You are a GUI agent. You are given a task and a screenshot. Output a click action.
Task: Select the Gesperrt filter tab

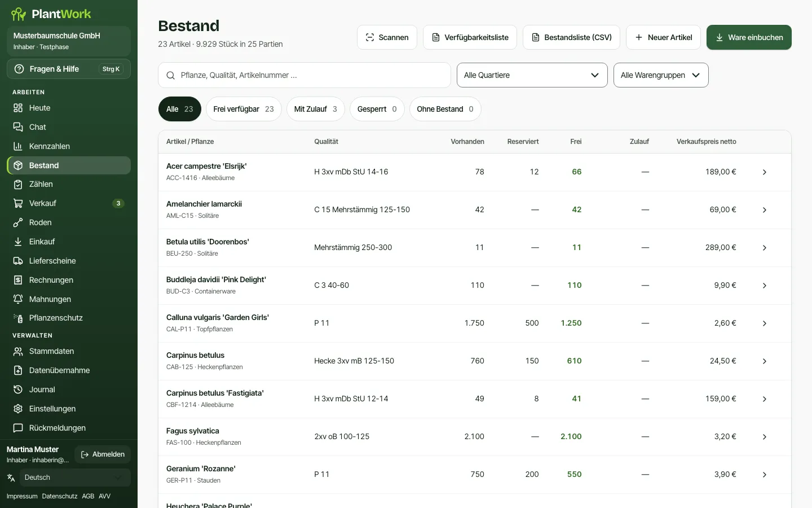[x=377, y=109]
